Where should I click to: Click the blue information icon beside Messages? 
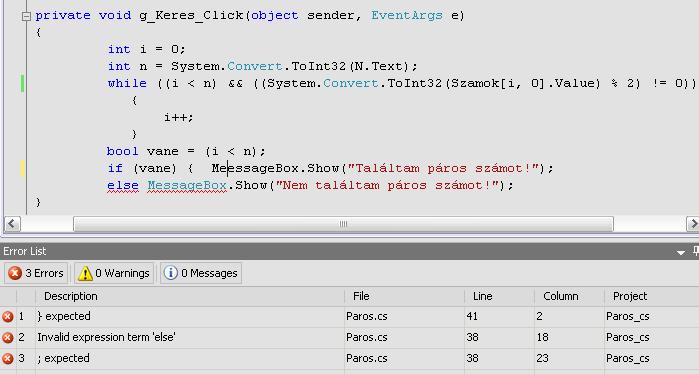[x=170, y=273]
